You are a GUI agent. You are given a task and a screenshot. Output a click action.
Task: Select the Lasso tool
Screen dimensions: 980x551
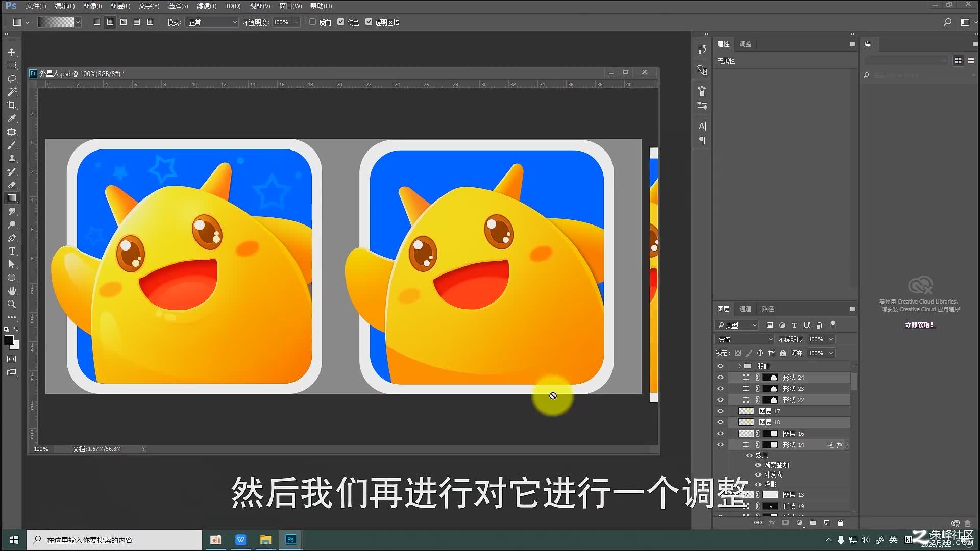pyautogui.click(x=12, y=79)
